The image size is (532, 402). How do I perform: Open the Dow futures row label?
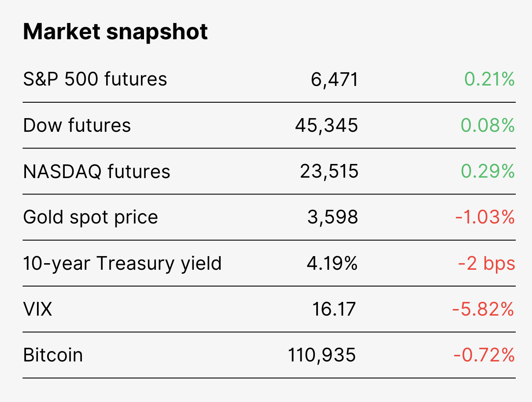click(77, 125)
